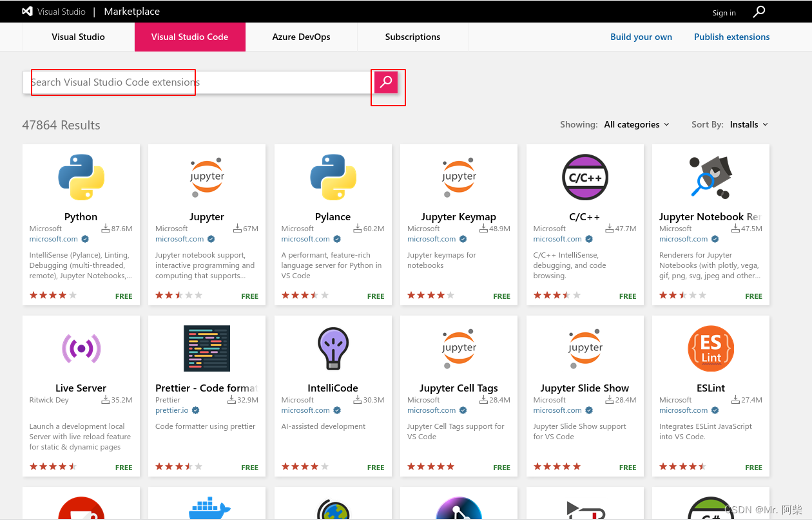
Task: Open the Jupyter Notebook Renderers logo
Action: (710, 177)
